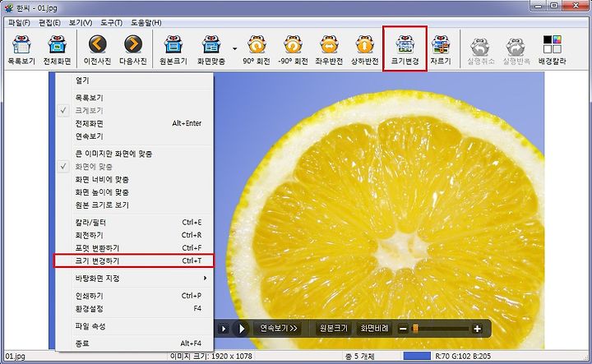Screen dimensions: 592x364
Task: Select 화면 높이에 맞춤 option
Action: (134, 192)
